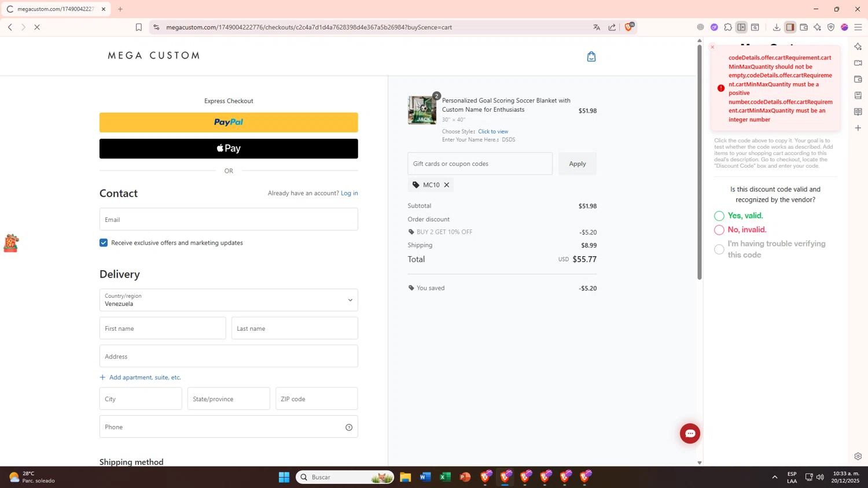Viewport: 868px width, 488px height.
Task: Add a sidebar item with plus icon
Action: pyautogui.click(x=858, y=128)
